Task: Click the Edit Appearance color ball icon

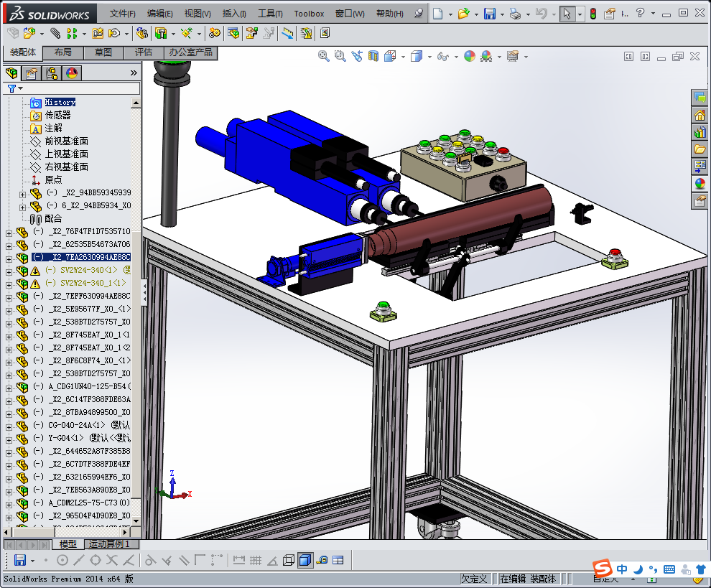Action: click(x=470, y=56)
